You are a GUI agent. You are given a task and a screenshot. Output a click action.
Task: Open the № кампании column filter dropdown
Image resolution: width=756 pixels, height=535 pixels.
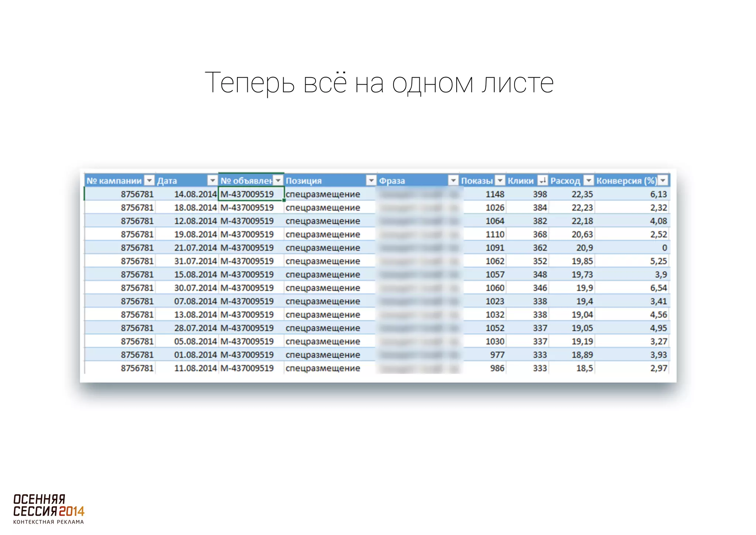point(149,180)
